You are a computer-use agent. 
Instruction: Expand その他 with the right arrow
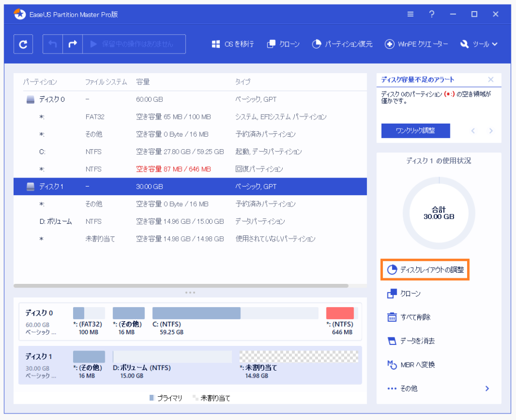coord(487,388)
